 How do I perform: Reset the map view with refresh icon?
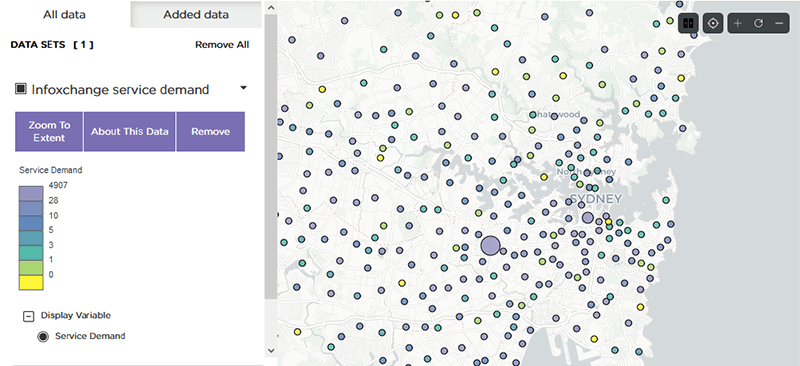(x=758, y=23)
